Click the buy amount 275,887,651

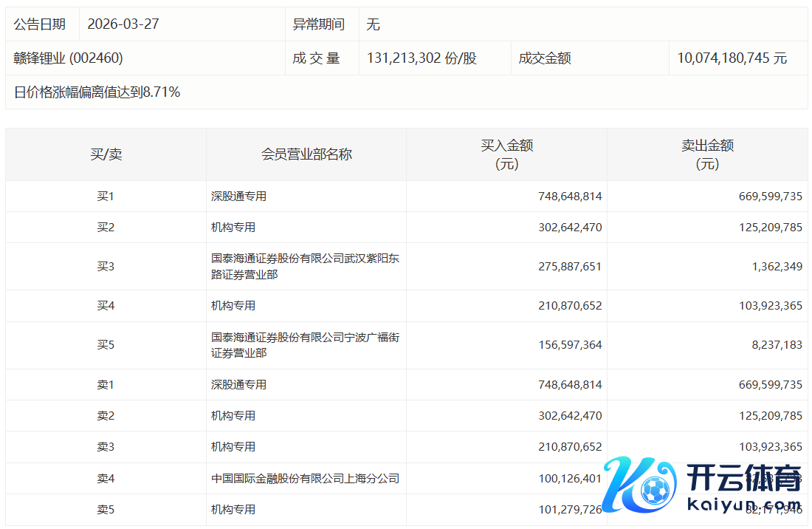(x=570, y=267)
